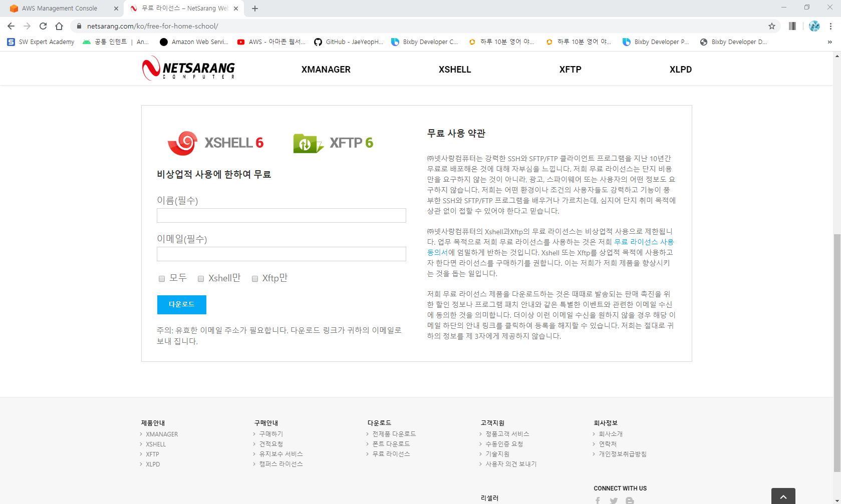This screenshot has width=841, height=504.
Task: Open footer link XSHELL
Action: tap(156, 444)
